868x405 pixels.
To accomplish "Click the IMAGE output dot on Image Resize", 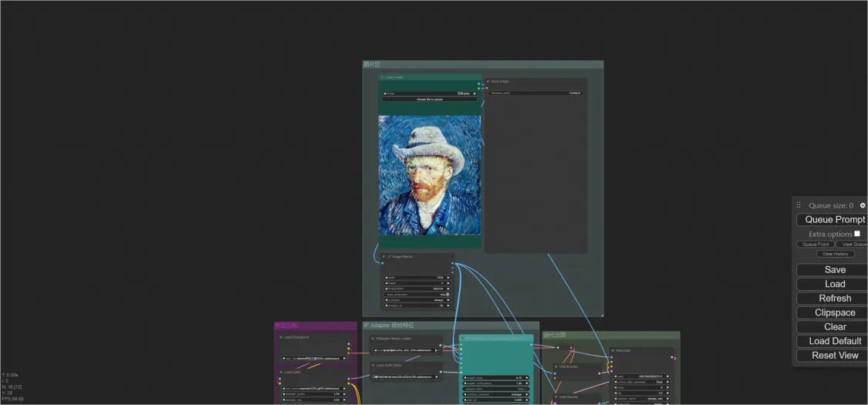I will coord(452,263).
